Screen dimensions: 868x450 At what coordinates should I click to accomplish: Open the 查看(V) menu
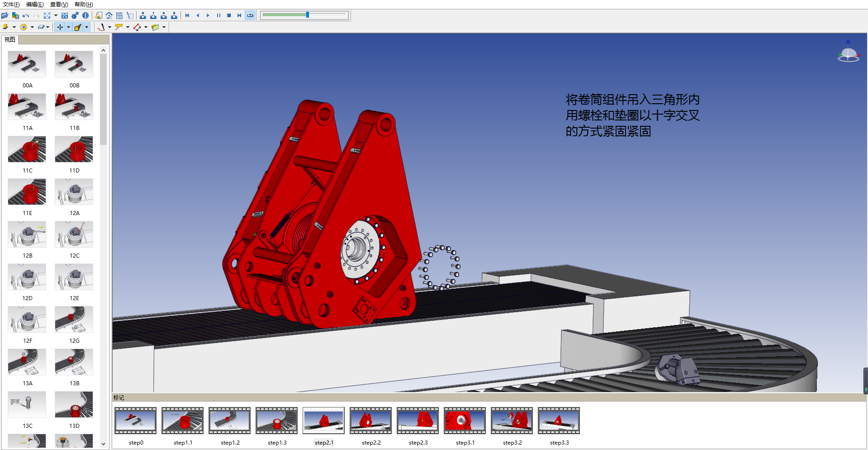59,5
